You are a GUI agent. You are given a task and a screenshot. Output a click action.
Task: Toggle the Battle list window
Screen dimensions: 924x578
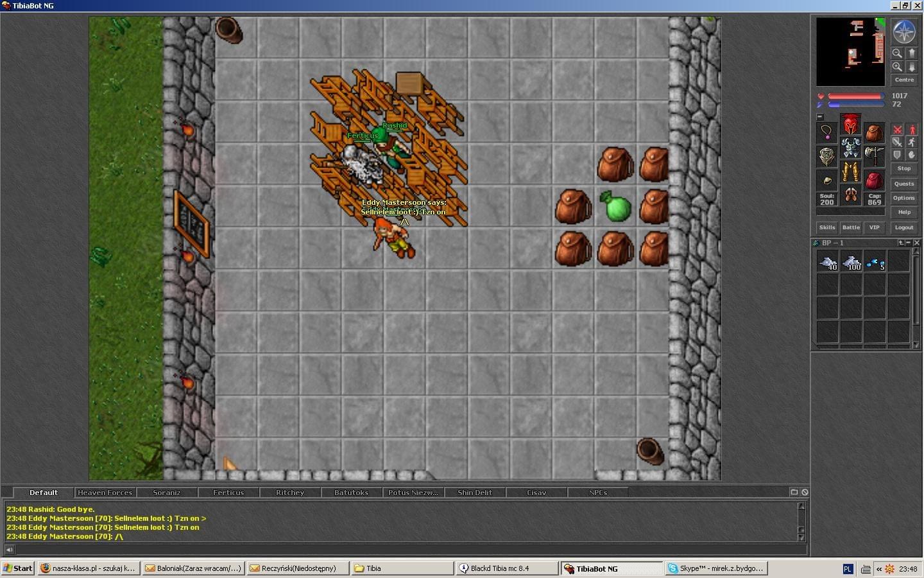(x=851, y=228)
